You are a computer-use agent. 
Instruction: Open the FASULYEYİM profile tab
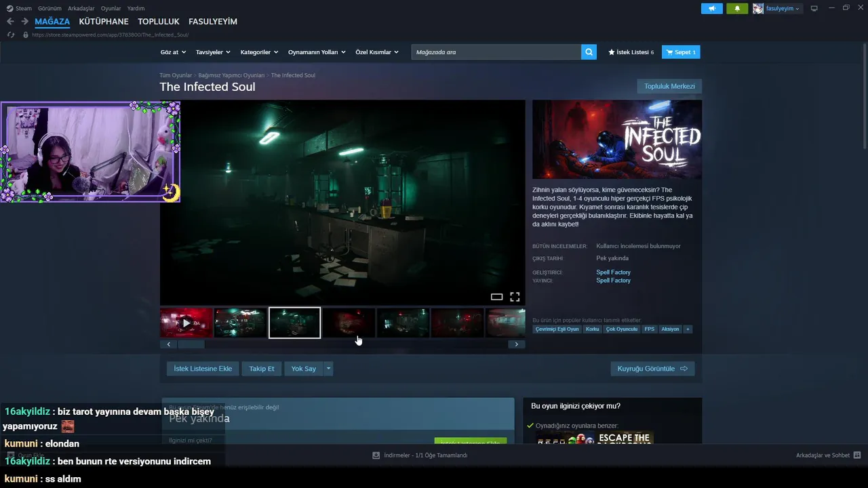pos(213,22)
